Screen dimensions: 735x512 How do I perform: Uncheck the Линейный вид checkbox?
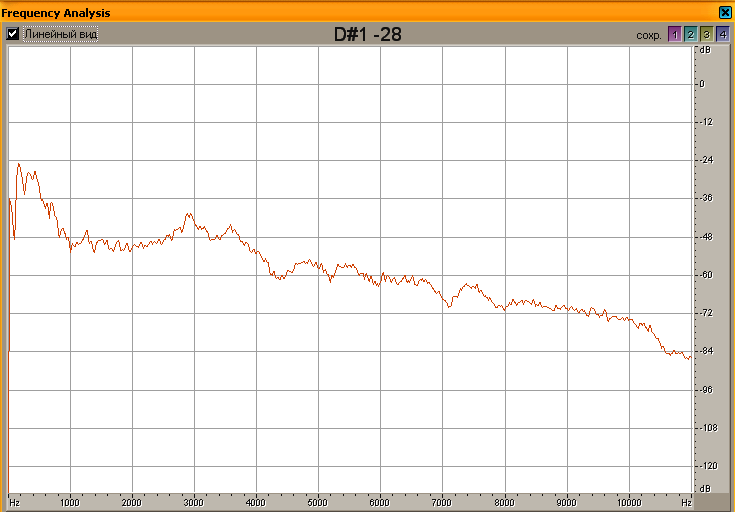tap(13, 34)
